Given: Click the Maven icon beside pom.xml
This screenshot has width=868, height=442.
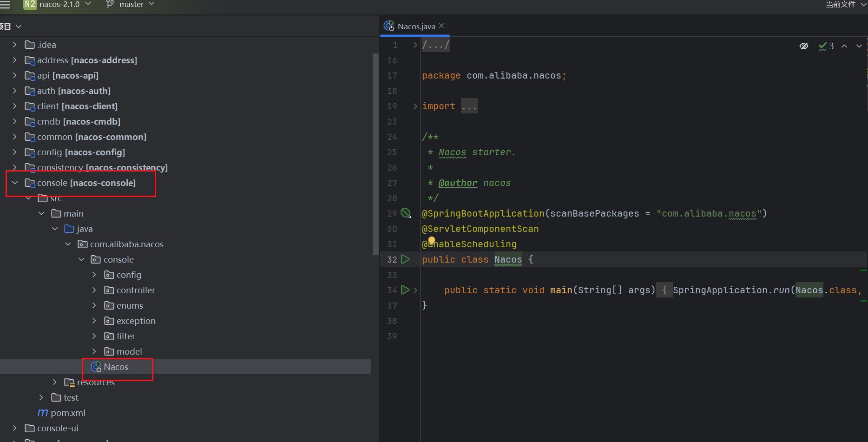Looking at the screenshot, I should pos(43,413).
